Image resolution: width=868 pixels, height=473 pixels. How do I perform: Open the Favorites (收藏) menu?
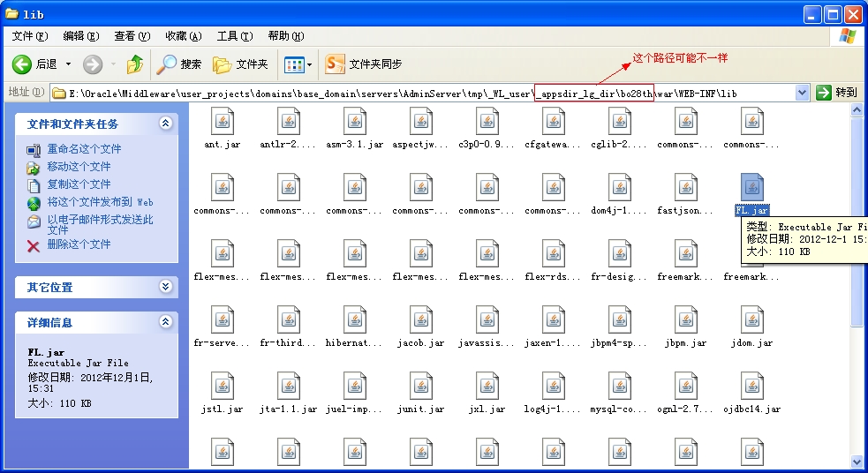[x=184, y=36]
